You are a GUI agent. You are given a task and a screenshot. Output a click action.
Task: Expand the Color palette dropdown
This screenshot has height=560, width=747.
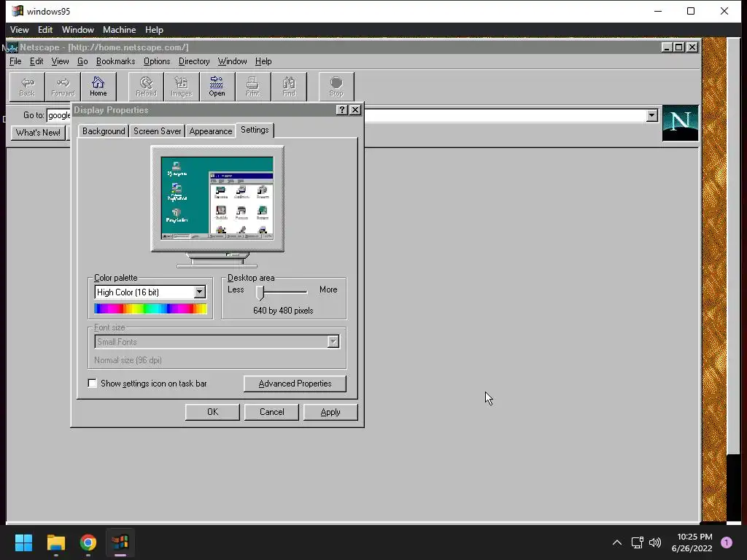pyautogui.click(x=200, y=292)
